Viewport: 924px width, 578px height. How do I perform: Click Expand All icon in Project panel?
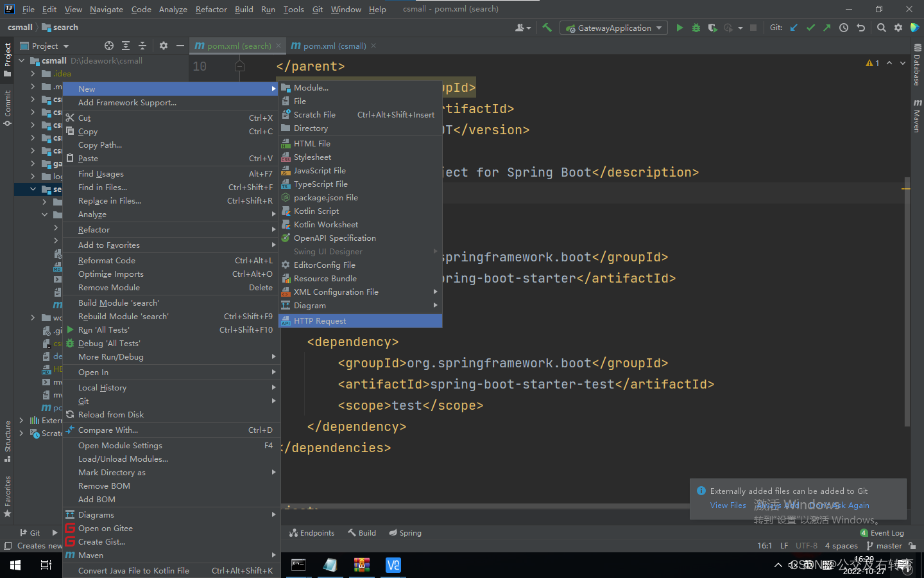pyautogui.click(x=126, y=46)
